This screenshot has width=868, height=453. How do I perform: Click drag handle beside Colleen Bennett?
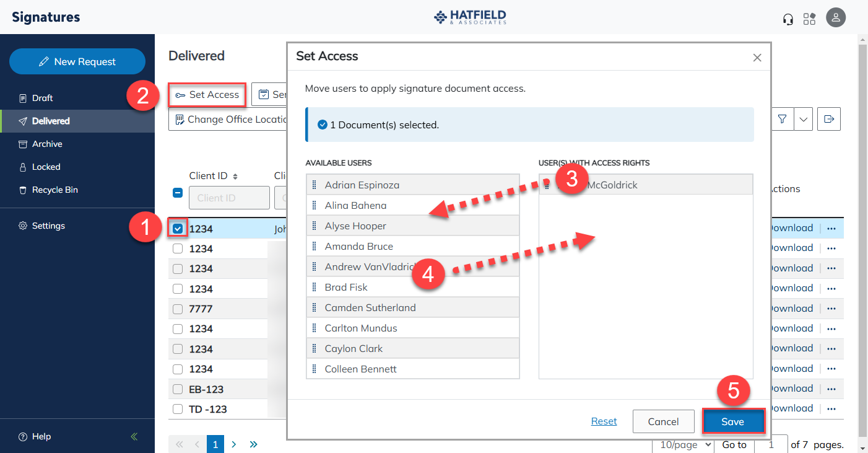coord(314,369)
